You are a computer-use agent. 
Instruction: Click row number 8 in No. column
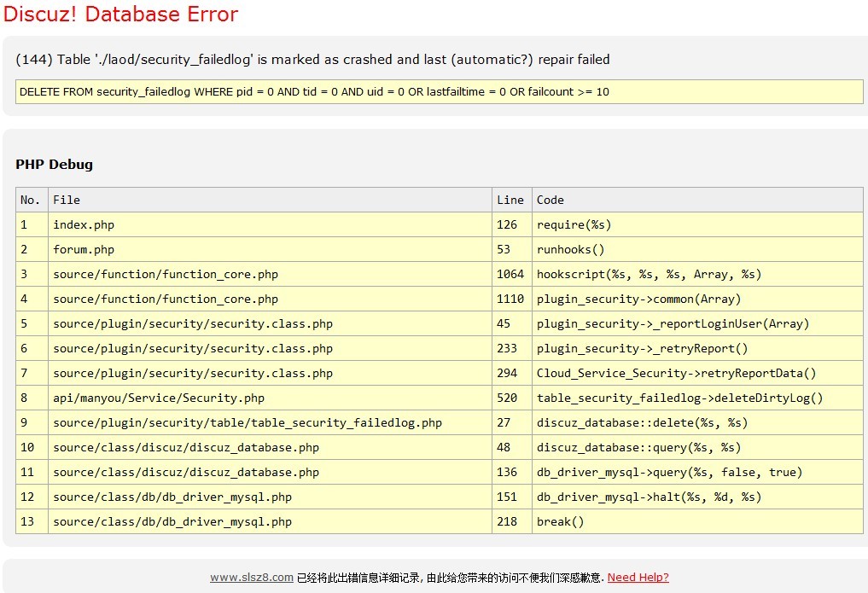pos(32,398)
